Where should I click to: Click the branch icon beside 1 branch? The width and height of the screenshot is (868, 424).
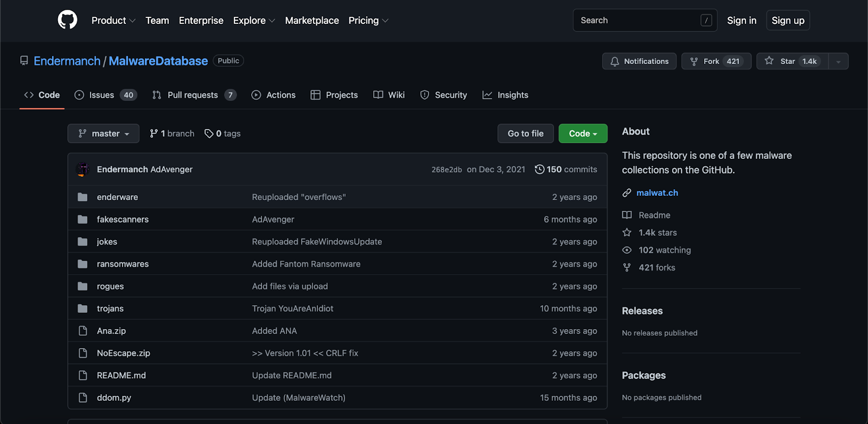(x=154, y=133)
